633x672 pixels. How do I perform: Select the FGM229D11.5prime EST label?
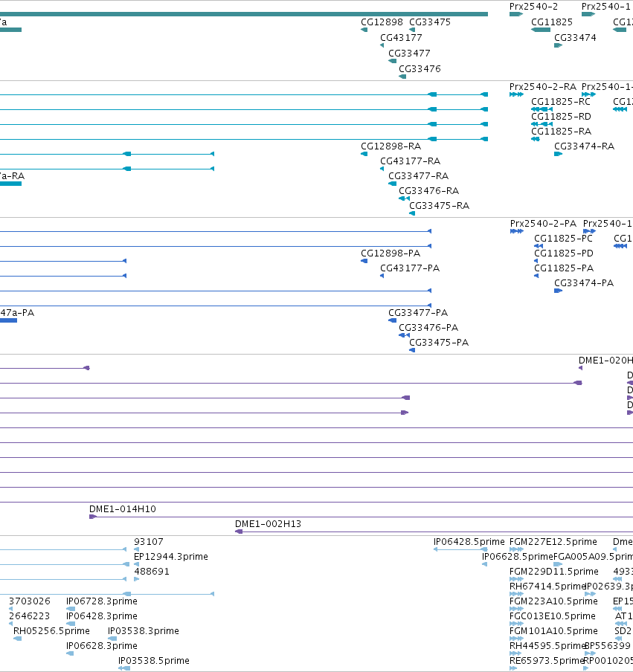(553, 572)
